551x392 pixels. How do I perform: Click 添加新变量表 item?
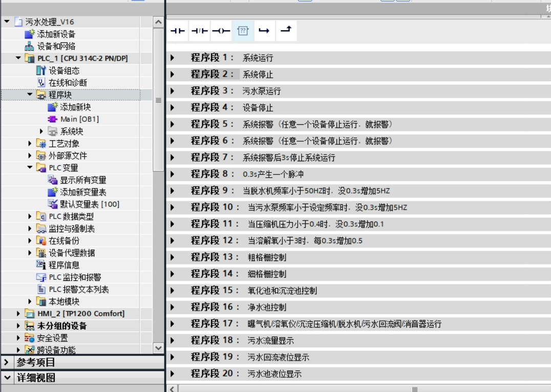point(77,192)
